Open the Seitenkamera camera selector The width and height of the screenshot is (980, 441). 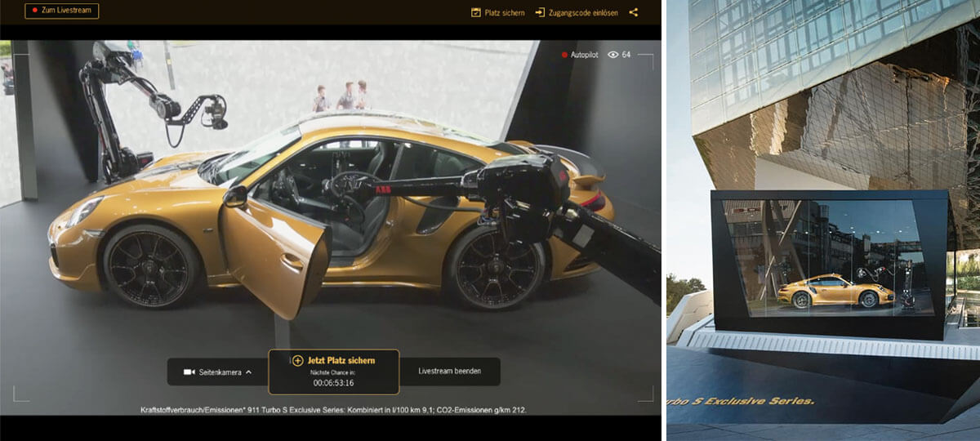click(x=217, y=372)
